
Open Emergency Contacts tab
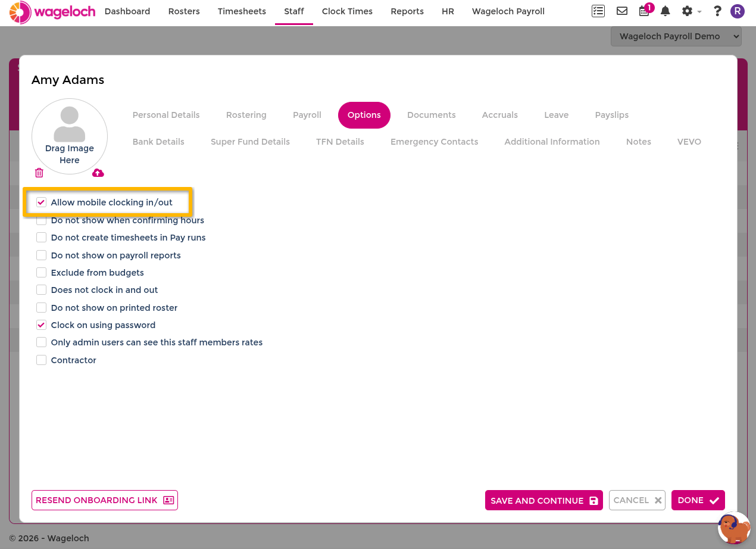pyautogui.click(x=435, y=142)
